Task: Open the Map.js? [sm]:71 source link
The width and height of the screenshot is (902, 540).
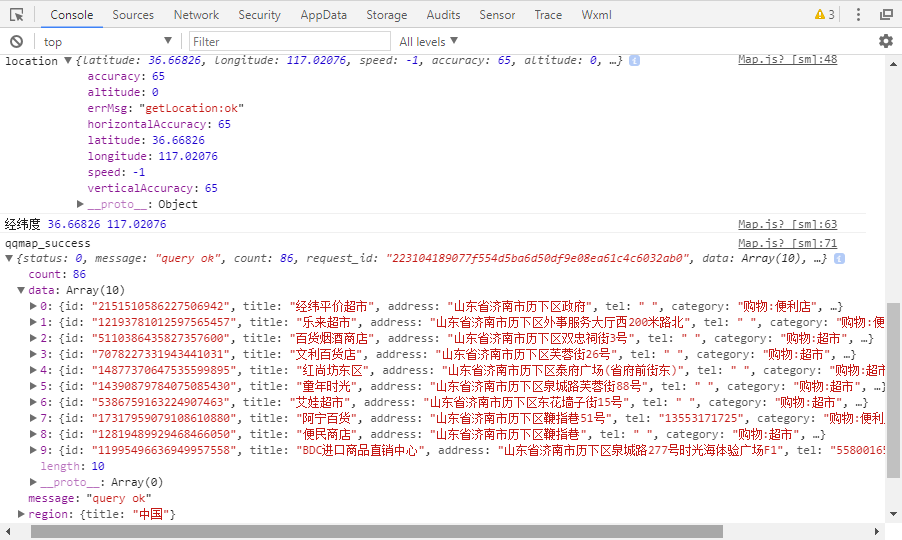Action: pos(787,243)
